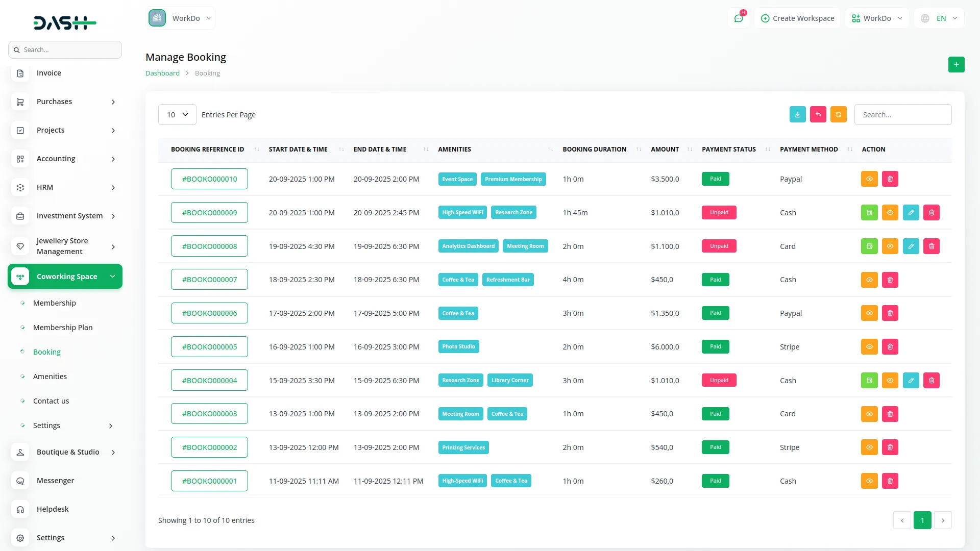The height and width of the screenshot is (551, 980).
Task: Expand the Accounting sidebar menu
Action: [65, 159]
